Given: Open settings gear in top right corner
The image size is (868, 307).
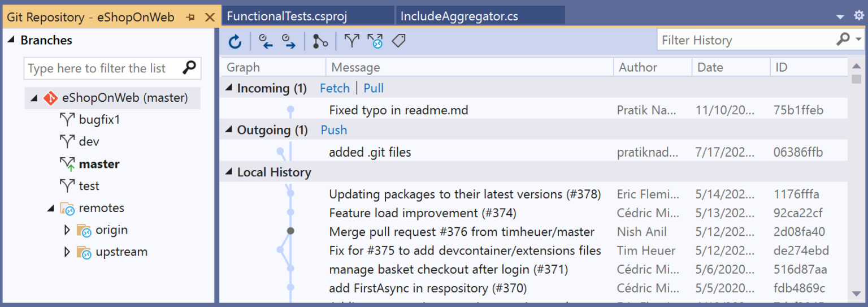Looking at the screenshot, I should point(859,16).
